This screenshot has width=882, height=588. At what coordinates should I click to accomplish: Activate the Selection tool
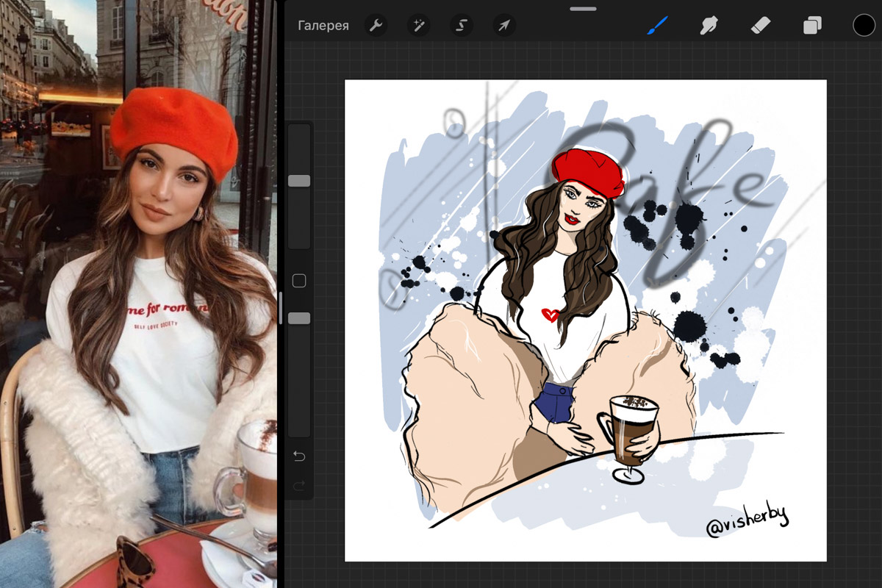coord(461,24)
